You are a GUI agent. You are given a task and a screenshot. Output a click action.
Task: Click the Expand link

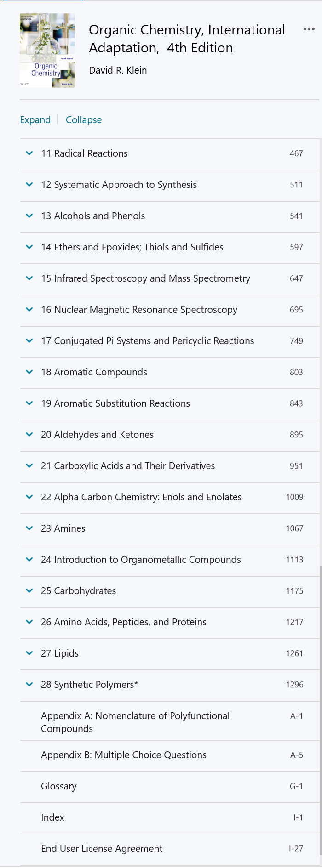click(x=35, y=120)
